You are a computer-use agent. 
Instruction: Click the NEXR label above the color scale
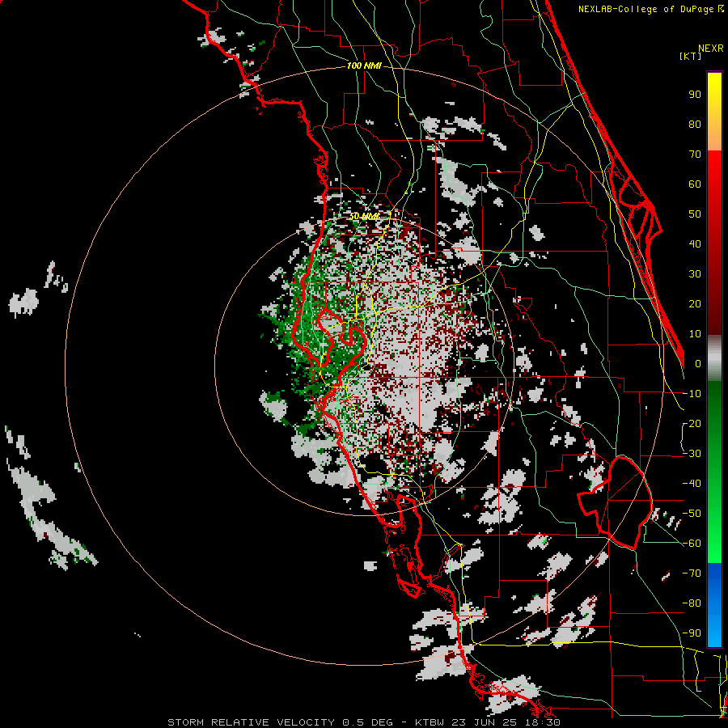711,49
